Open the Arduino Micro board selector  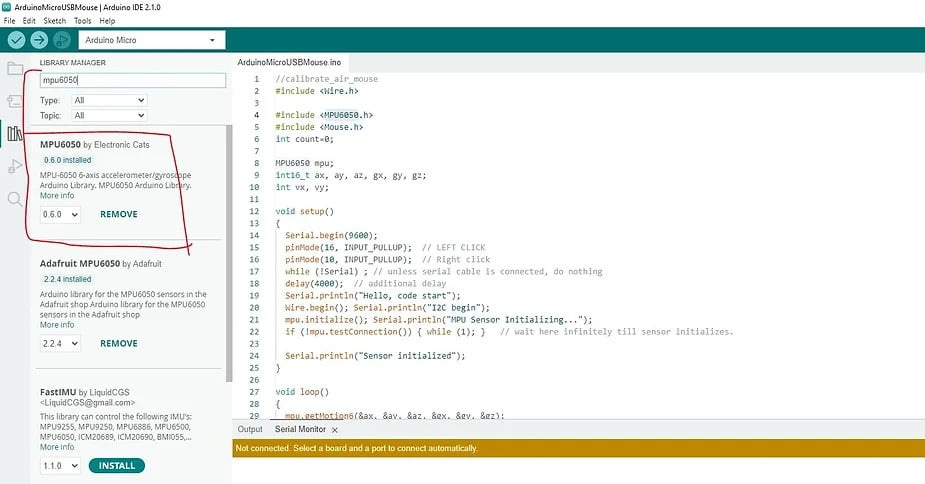click(152, 40)
